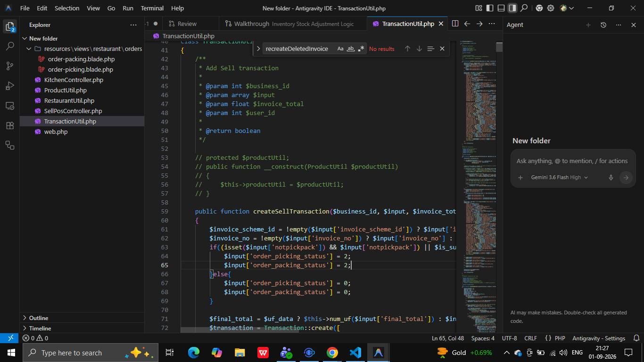The image size is (644, 362).
Task: Start a new agent conversation with plus icon
Action: (x=588, y=25)
